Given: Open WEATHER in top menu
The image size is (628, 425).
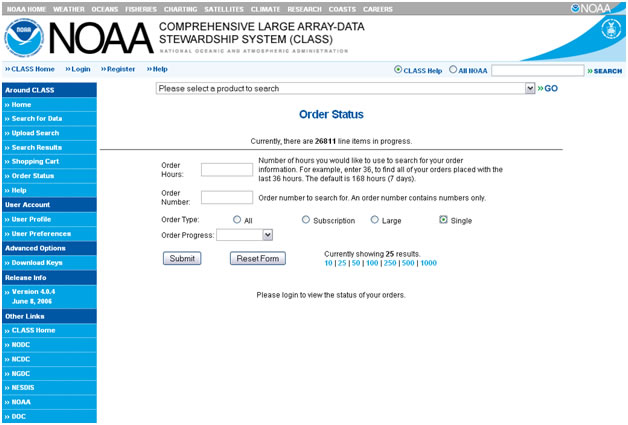Looking at the screenshot, I should point(68,9).
